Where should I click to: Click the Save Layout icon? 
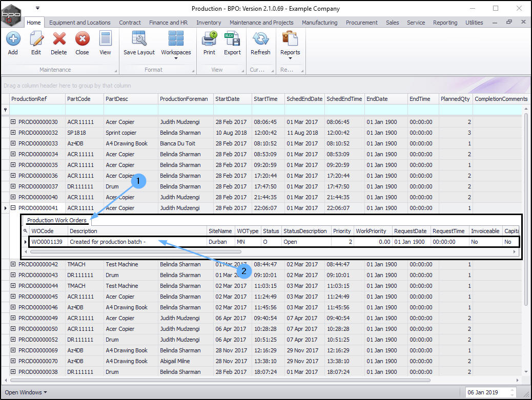(x=139, y=43)
